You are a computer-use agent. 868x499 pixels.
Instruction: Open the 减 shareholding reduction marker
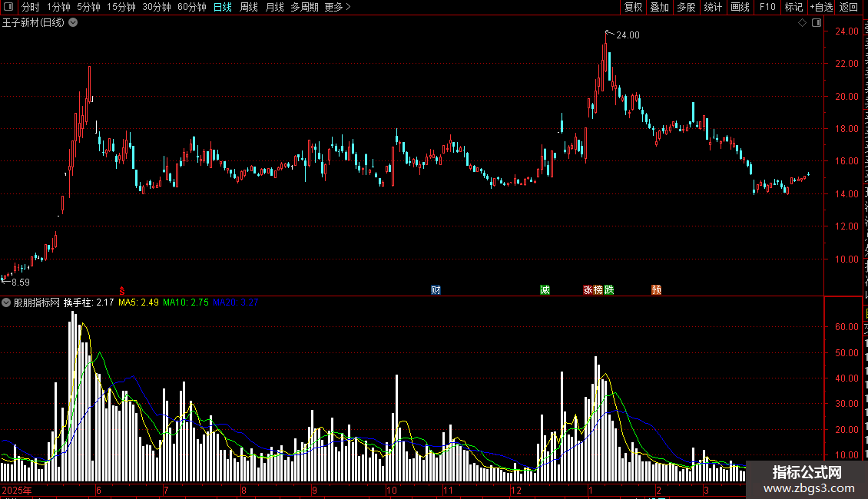[545, 290]
